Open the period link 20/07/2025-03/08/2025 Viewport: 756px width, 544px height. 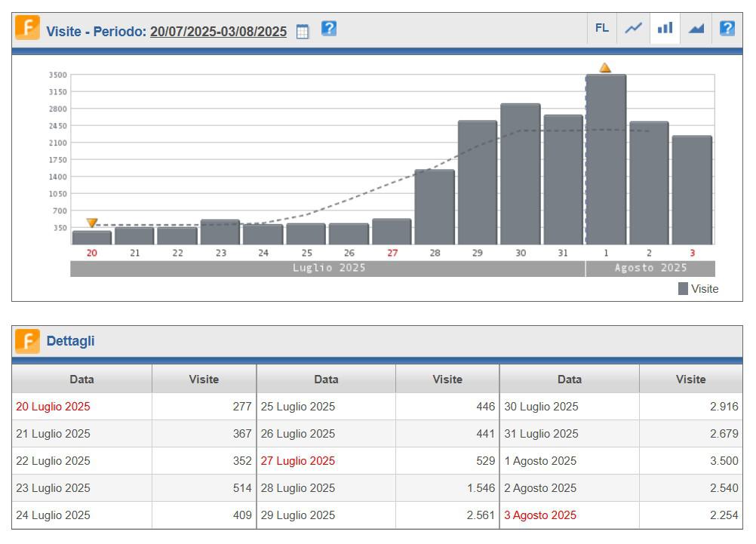(x=218, y=32)
